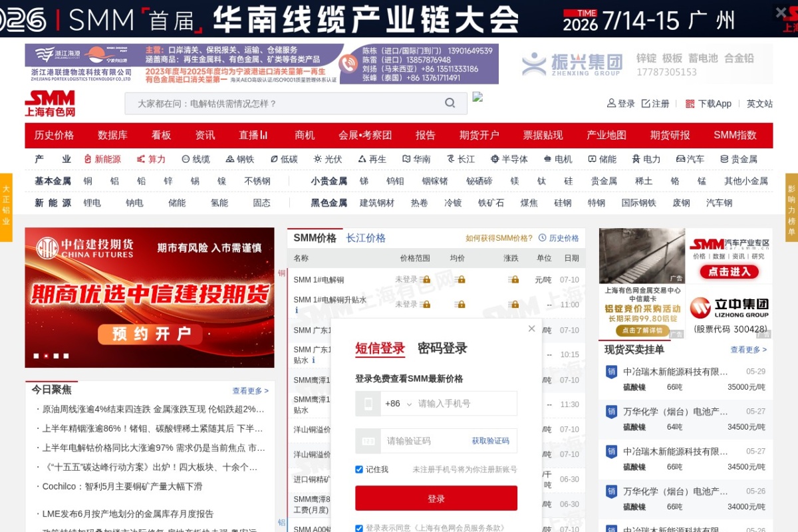The height and width of the screenshot is (532, 798).
Task: Click 查看更多 in 现货买卖挂单 section
Action: pyautogui.click(x=748, y=350)
